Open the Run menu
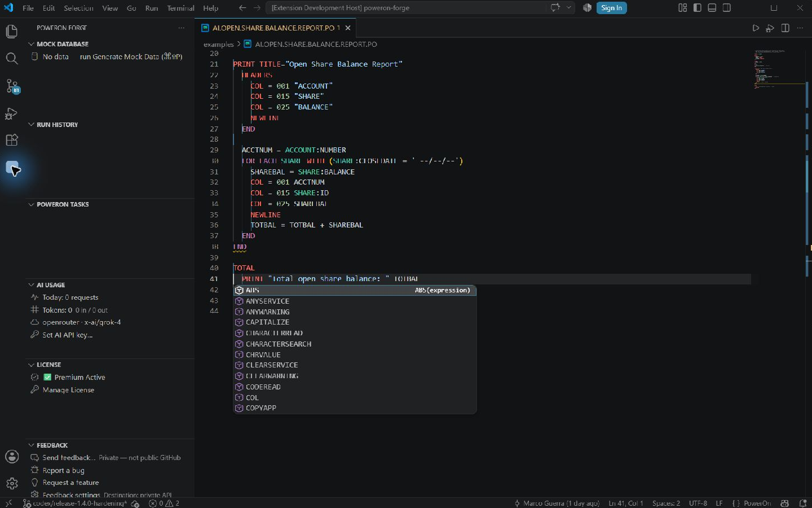This screenshot has width=812, height=508. point(152,8)
